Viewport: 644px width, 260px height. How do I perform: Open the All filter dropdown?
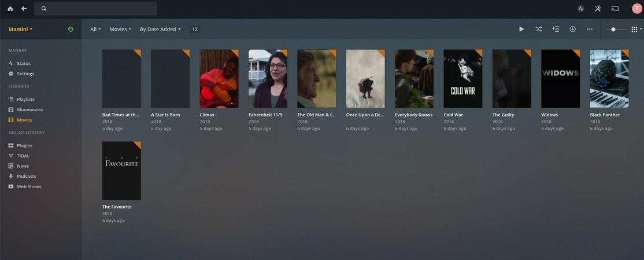[95, 29]
